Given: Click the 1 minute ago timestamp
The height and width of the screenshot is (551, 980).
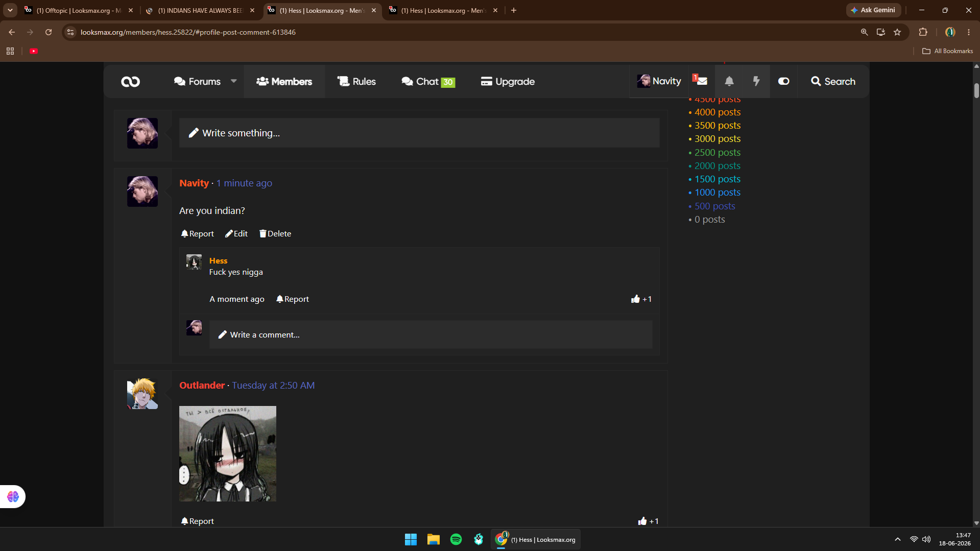Looking at the screenshot, I should [x=244, y=183].
